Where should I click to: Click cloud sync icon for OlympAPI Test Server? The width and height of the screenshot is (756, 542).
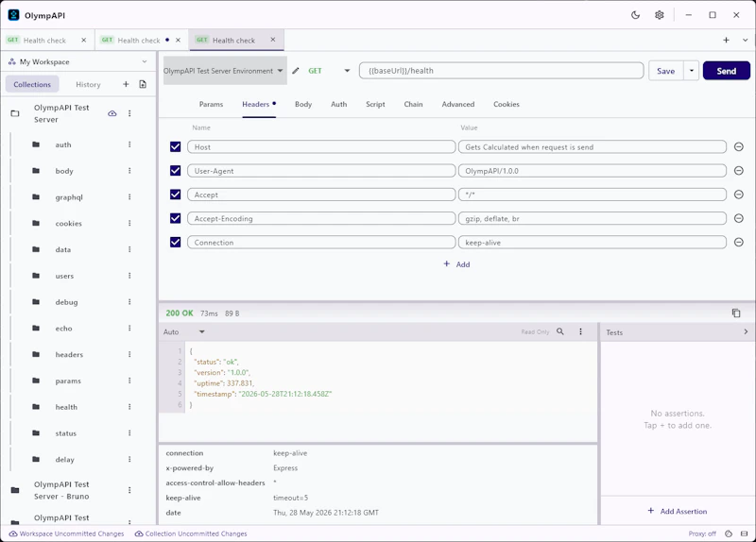click(112, 113)
